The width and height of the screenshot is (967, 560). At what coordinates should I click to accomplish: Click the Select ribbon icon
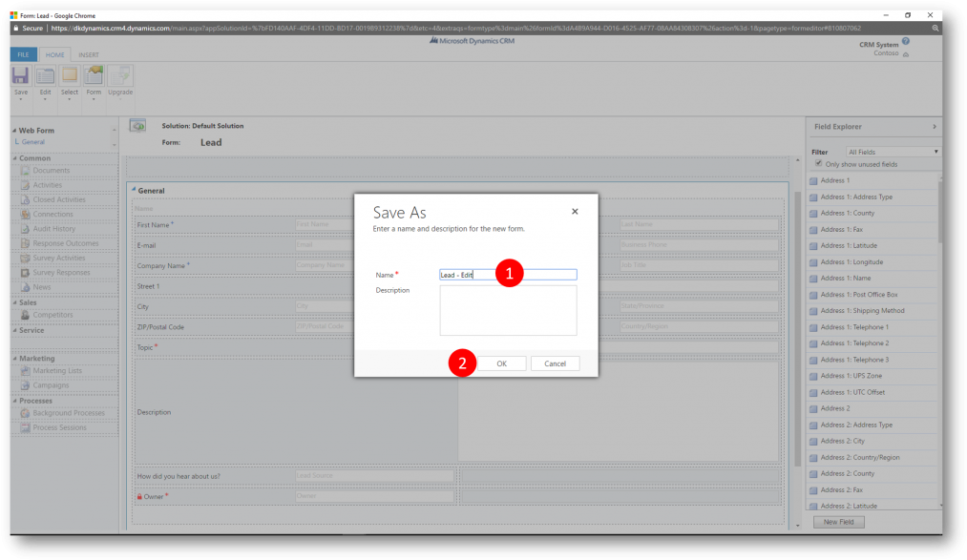click(70, 76)
